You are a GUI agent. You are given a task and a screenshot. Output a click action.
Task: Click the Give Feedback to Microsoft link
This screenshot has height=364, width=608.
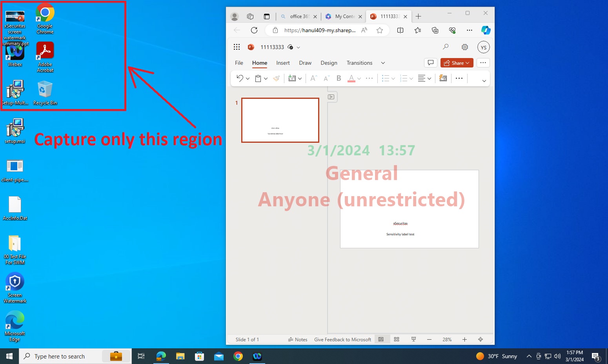(342, 339)
